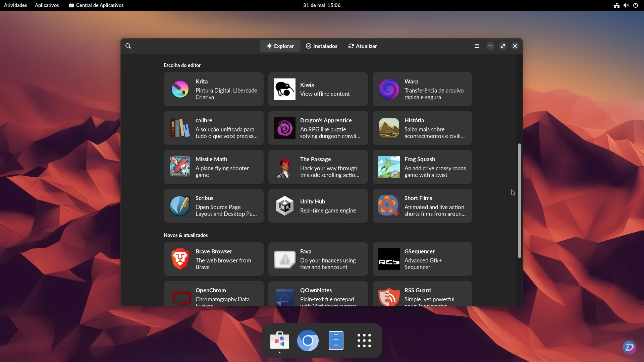Screen dimensions: 644x362
Task: Open the volume control in the top bar
Action: point(626,5)
